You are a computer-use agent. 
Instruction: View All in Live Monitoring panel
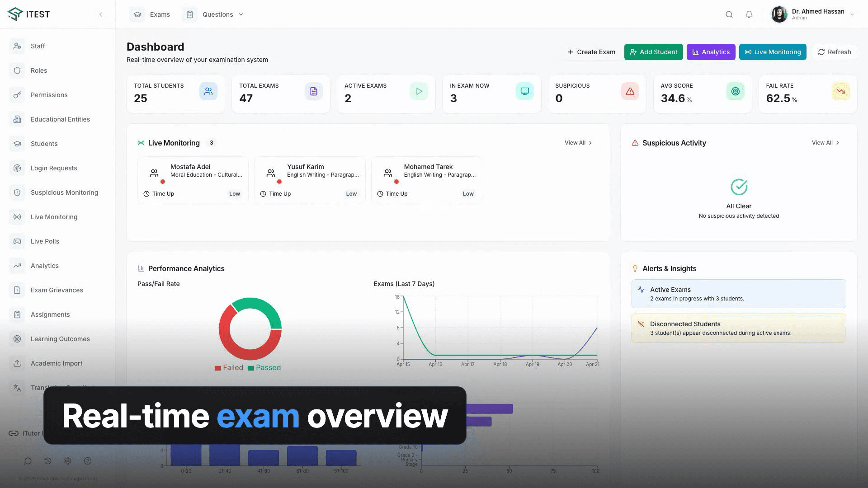coord(578,143)
